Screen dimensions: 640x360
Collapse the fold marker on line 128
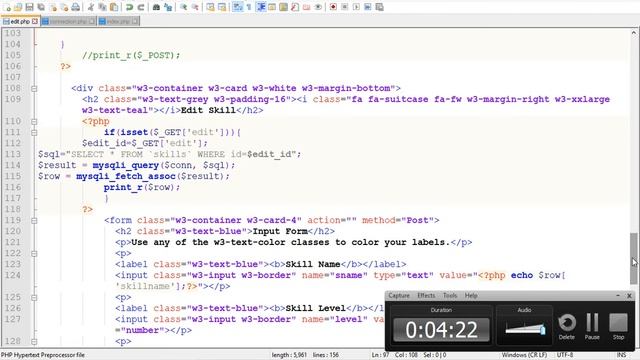pyautogui.click(x=34, y=342)
